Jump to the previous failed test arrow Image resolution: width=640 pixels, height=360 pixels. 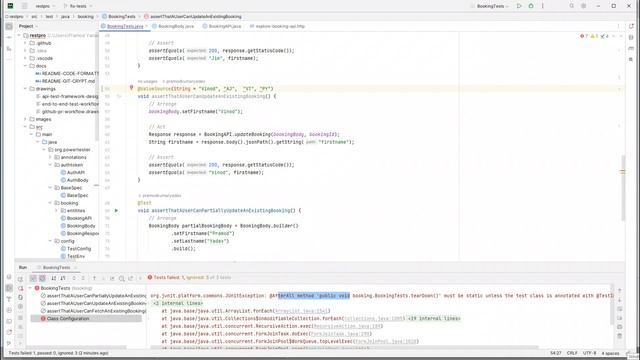tap(94, 278)
